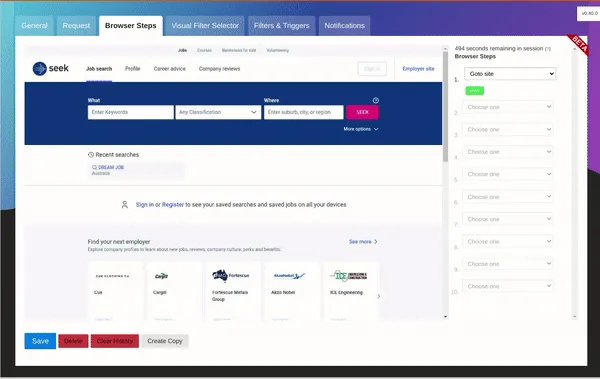This screenshot has width=600, height=379.
Task: Open the Any Classification dropdown
Action: [218, 112]
